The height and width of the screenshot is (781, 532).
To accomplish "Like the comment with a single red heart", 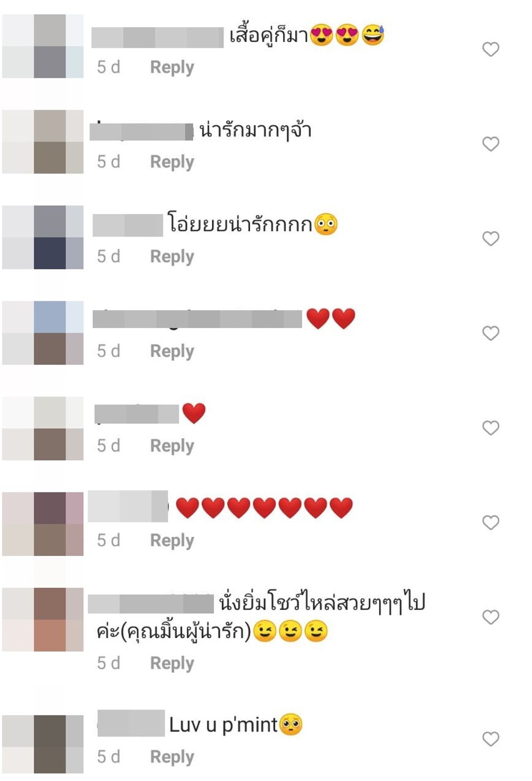I will tap(491, 428).
